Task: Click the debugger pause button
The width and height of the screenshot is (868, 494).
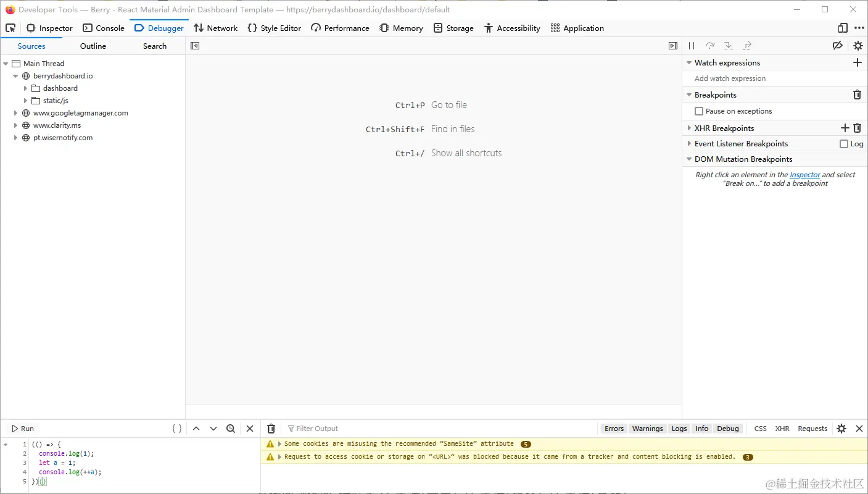Action: click(692, 46)
